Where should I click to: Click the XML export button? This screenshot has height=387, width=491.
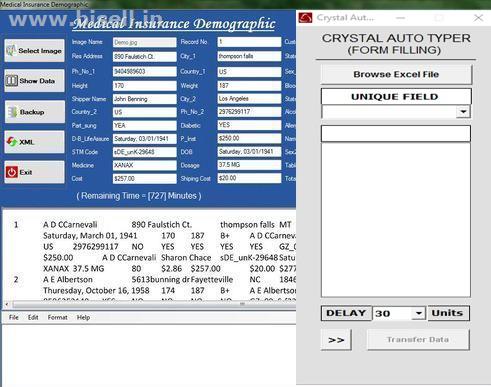click(35, 142)
